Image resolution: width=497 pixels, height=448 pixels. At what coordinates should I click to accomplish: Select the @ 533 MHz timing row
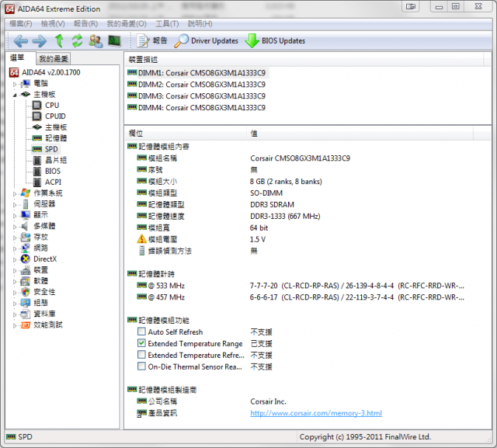point(301,286)
